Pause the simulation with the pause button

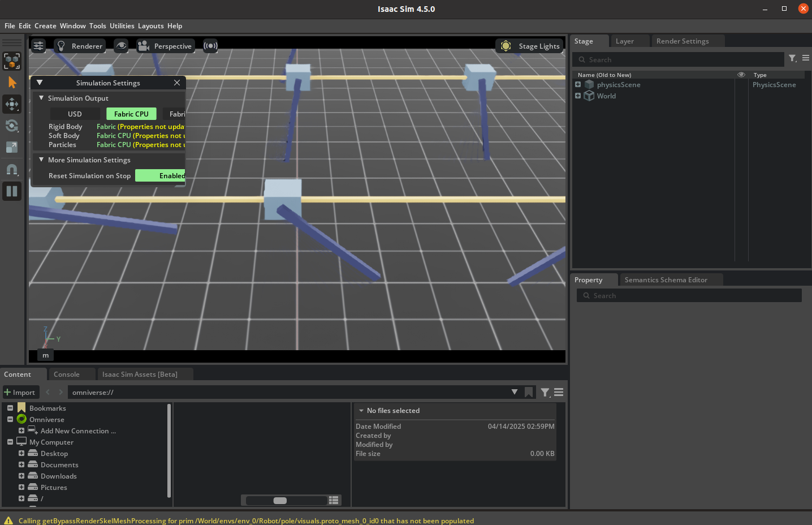(12, 191)
